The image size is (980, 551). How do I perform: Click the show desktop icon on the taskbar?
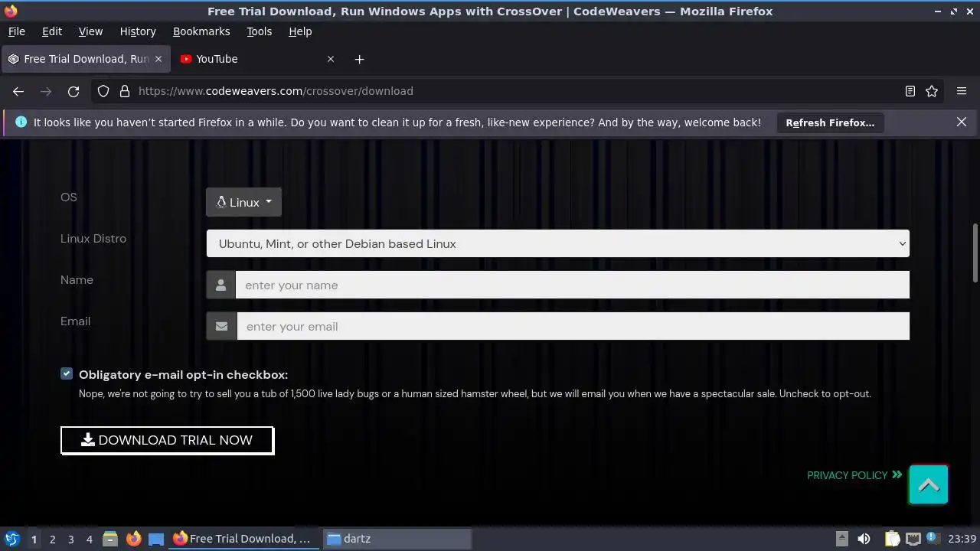click(x=156, y=539)
